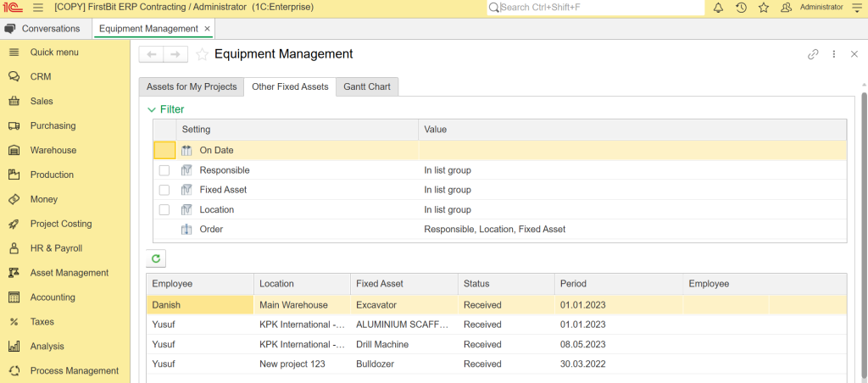This screenshot has height=383, width=868.
Task: Select the Main Warehouse location cell
Action: tap(302, 305)
